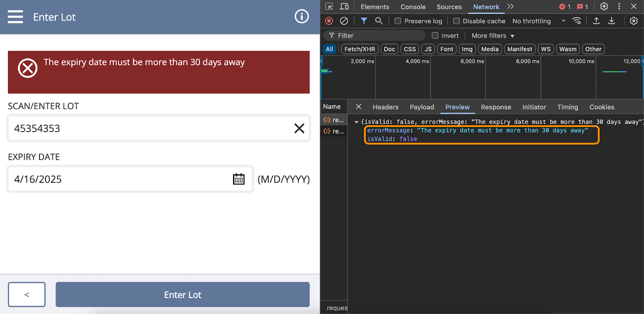Screen dimensions: 644x314
Task: Switch to the Response tab
Action: point(495,107)
